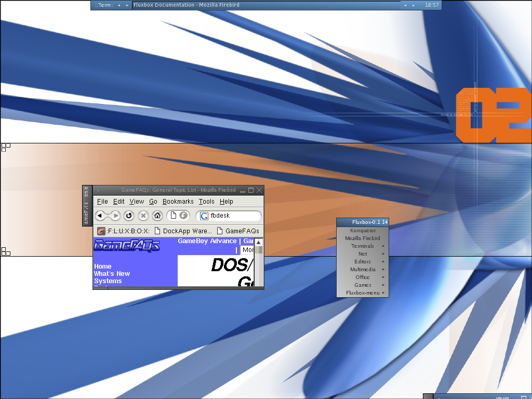The image size is (532, 399).
Task: Click next workspace arrow on toolbar
Action: click(x=127, y=5)
